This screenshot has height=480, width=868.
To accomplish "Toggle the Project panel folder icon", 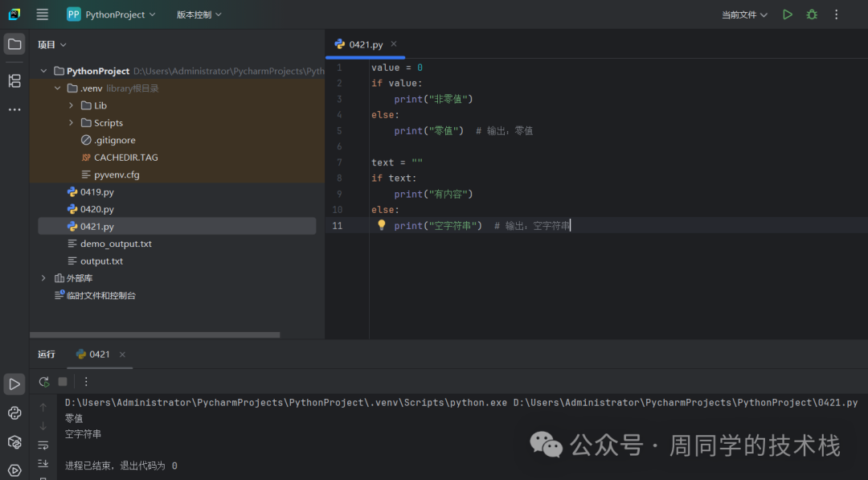I will coord(14,44).
